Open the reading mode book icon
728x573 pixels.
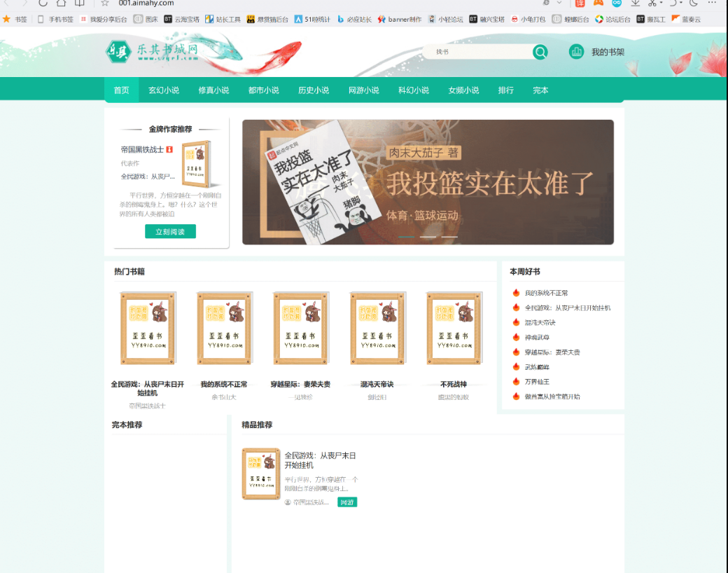pyautogui.click(x=80, y=3)
